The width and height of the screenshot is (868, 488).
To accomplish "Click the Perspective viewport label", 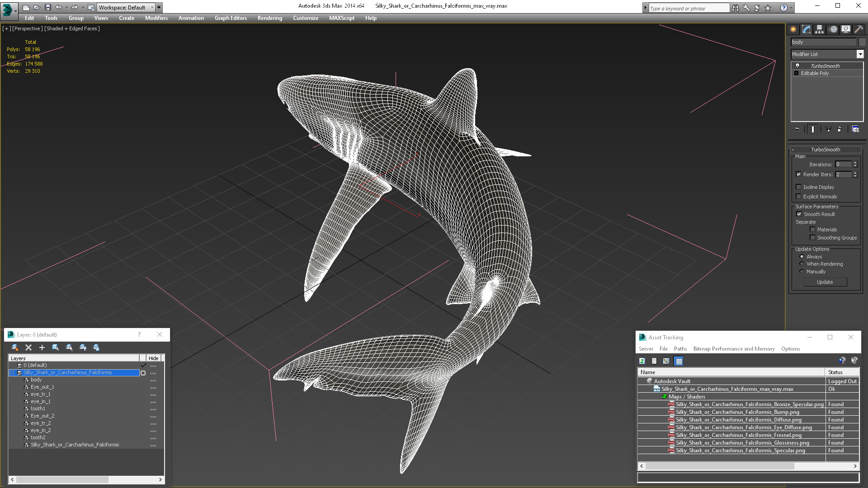I will click(x=28, y=28).
